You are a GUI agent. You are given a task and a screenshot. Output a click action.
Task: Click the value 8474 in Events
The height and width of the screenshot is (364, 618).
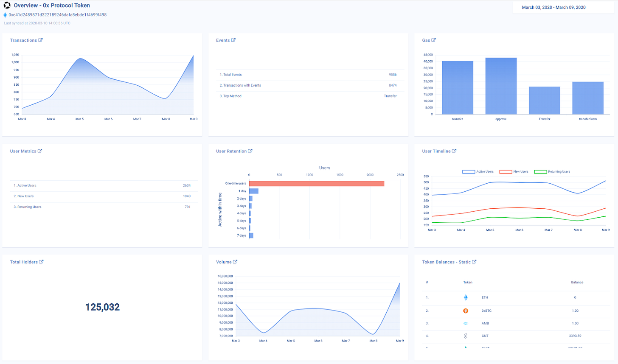coord(393,85)
